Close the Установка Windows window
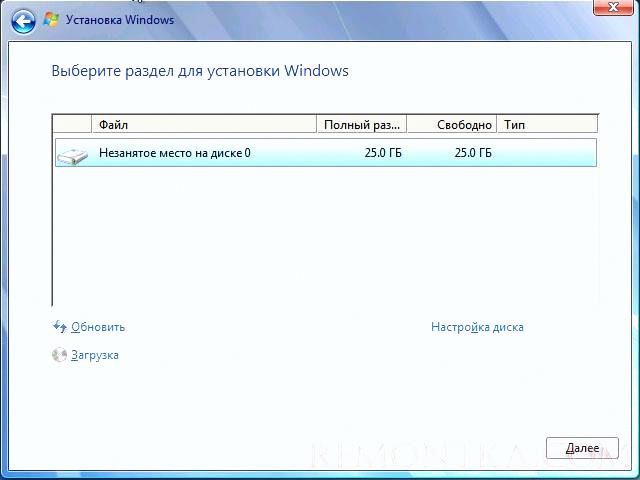This screenshot has width=640, height=480. (613, 7)
